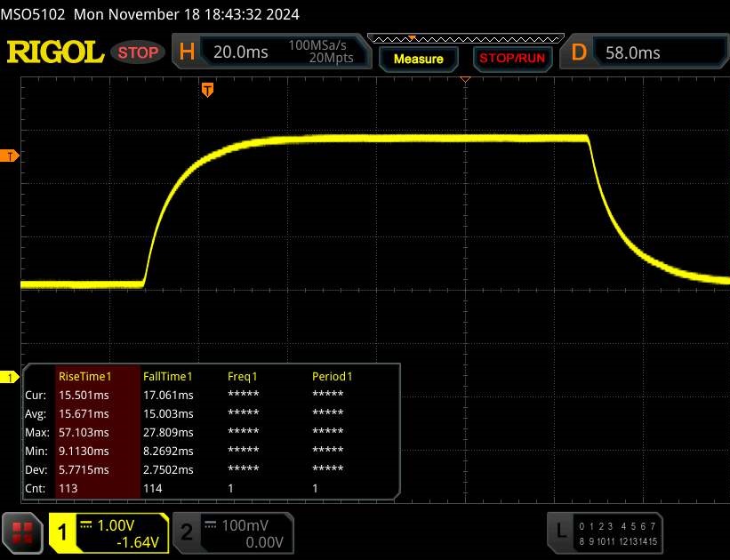Click the Measure button
This screenshot has height=560, width=730.
[x=419, y=60]
